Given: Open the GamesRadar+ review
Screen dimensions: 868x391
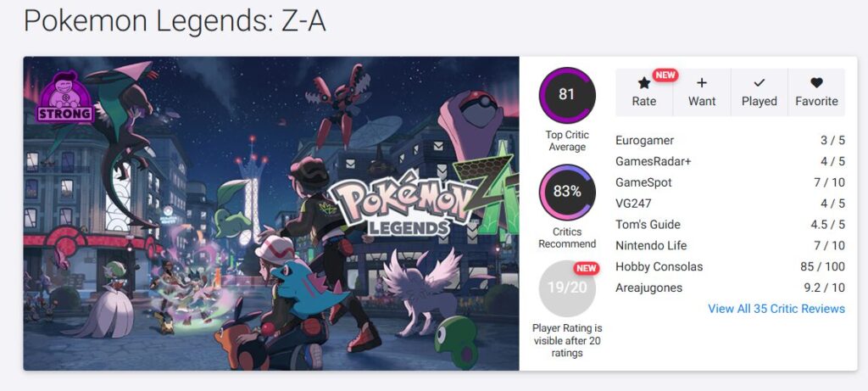Looking at the screenshot, I should coord(654,161).
